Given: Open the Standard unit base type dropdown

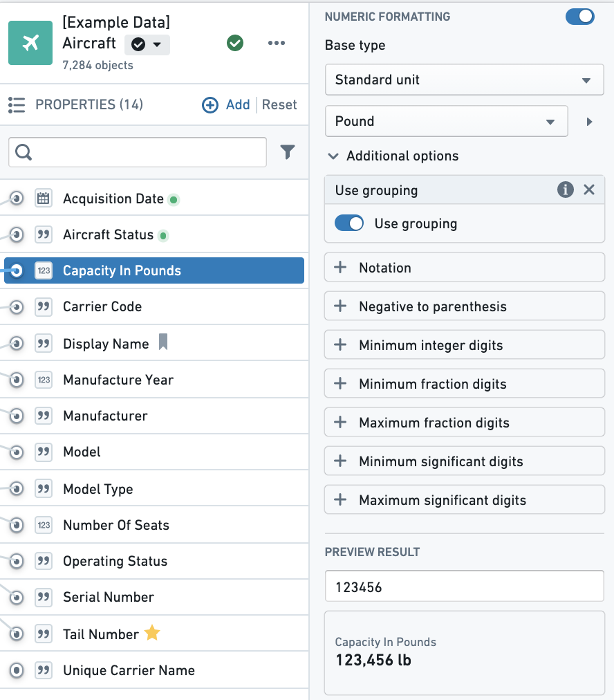Looking at the screenshot, I should tap(465, 80).
